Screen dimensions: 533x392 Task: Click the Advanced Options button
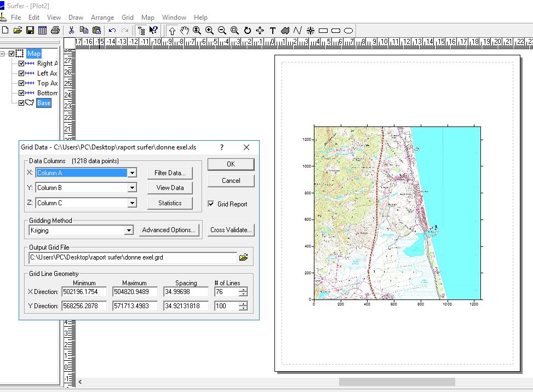click(x=169, y=230)
